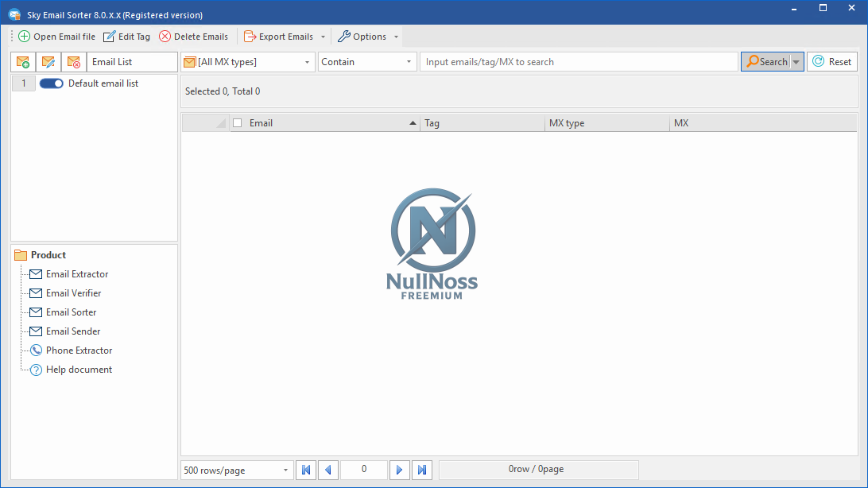Delete the selected email list
Image resolution: width=868 pixels, height=488 pixels.
73,61
